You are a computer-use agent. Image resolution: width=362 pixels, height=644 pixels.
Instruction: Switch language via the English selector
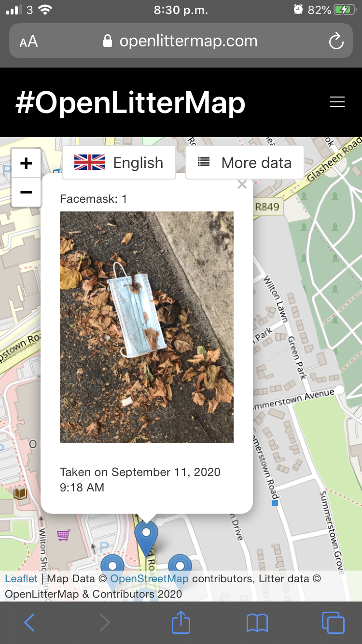point(138,163)
